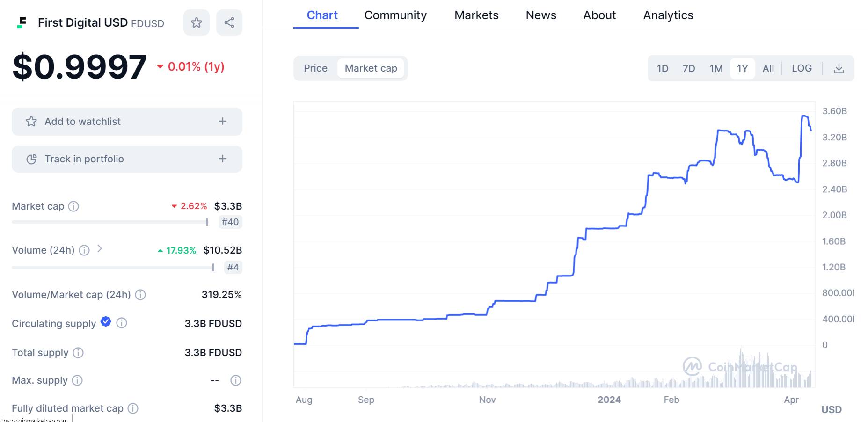Click plus icon on Add to watchlist

tap(223, 122)
